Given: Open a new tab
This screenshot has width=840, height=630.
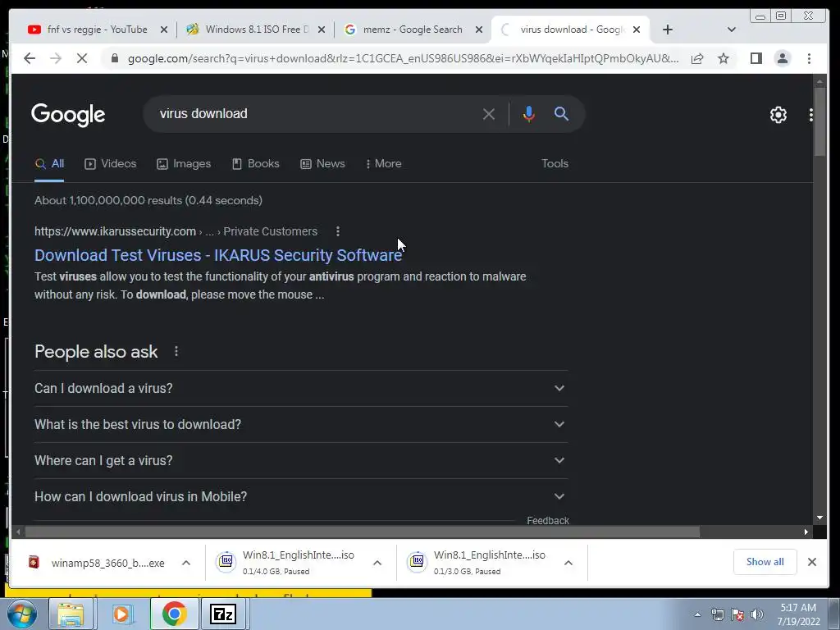Looking at the screenshot, I should (x=668, y=30).
